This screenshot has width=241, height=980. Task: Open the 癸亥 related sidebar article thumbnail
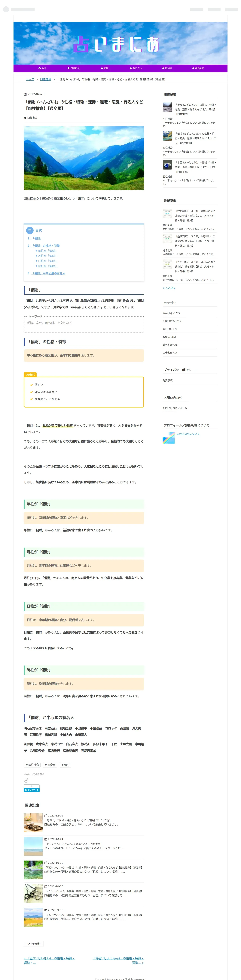168,107
